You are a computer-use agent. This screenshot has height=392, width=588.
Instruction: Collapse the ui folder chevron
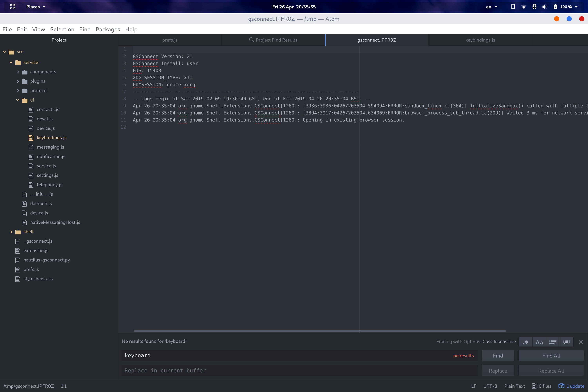(18, 100)
